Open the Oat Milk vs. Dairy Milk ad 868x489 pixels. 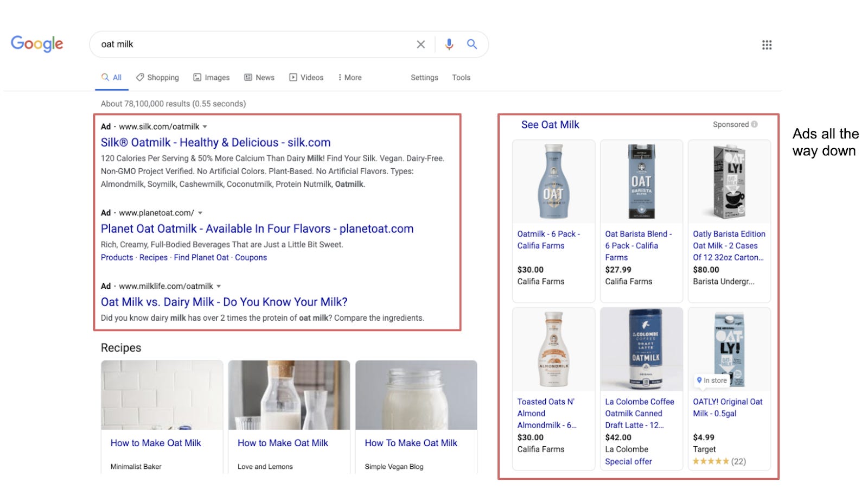tap(224, 302)
